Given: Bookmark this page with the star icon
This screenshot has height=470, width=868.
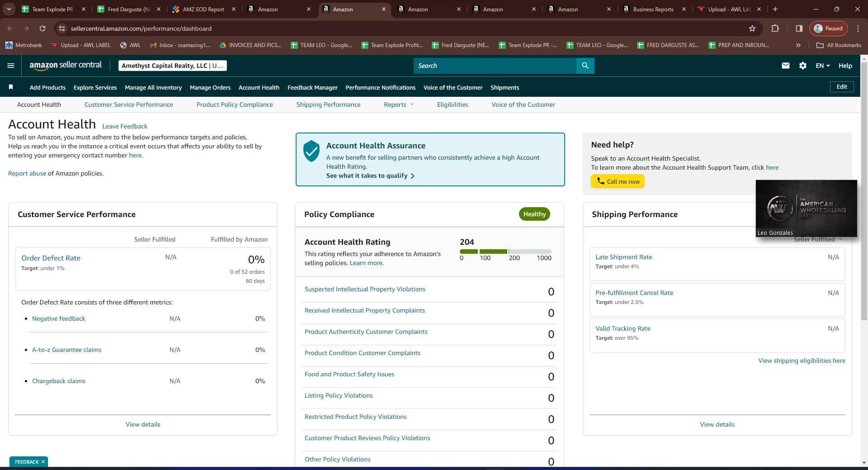Looking at the screenshot, I should 752,28.
